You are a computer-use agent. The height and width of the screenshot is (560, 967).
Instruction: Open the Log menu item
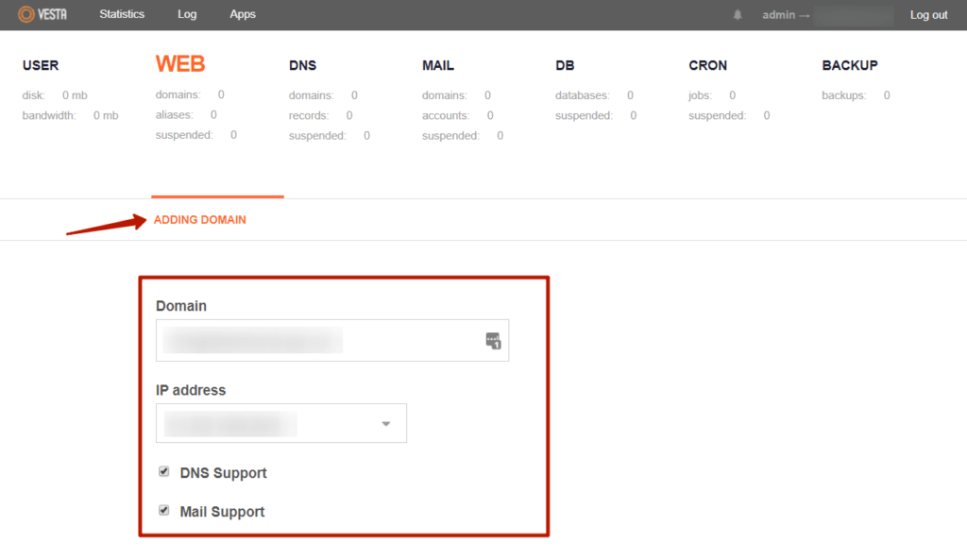tap(187, 14)
